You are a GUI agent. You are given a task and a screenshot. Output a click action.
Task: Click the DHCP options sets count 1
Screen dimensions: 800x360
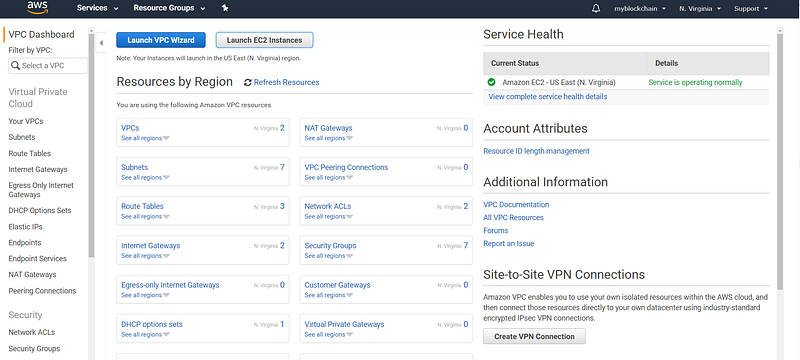pos(282,324)
